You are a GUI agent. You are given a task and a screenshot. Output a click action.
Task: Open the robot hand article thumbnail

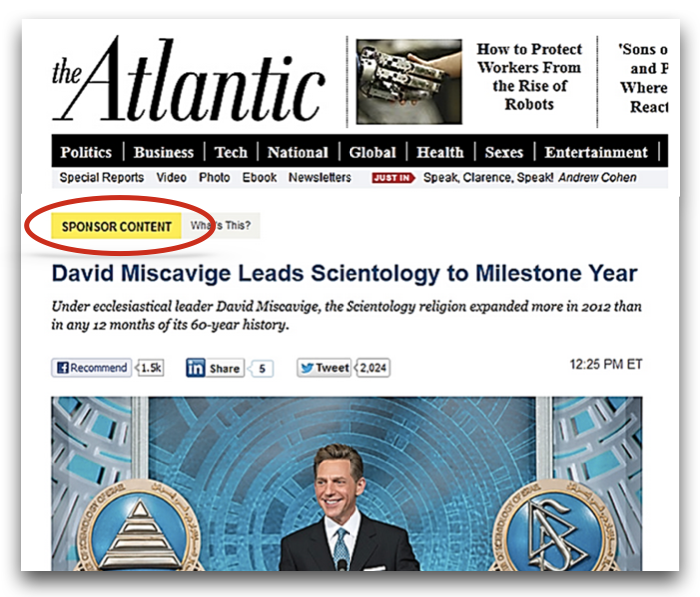point(409,81)
